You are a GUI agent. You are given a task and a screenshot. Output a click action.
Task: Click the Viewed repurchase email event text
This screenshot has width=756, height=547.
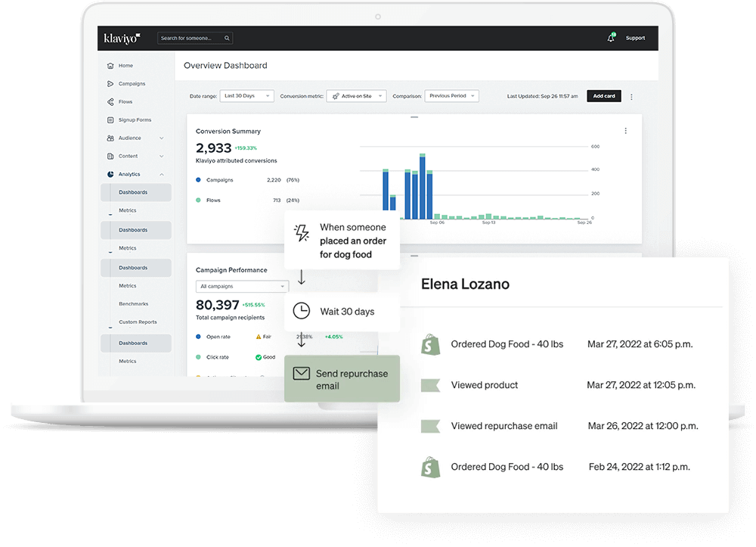[x=503, y=427]
